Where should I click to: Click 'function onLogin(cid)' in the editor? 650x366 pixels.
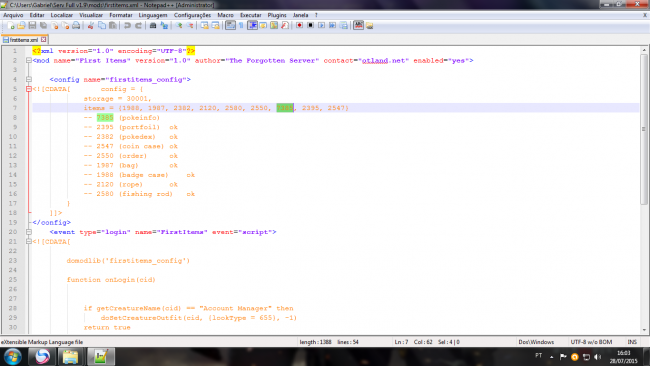111,280
